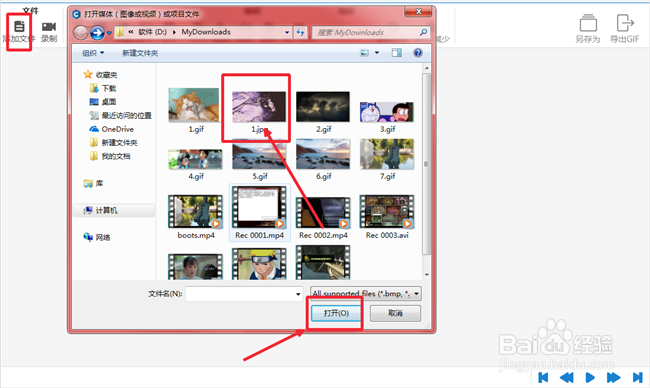Viewport: 650px width, 388px height.
Task: Click the Save As icon
Action: (588, 23)
